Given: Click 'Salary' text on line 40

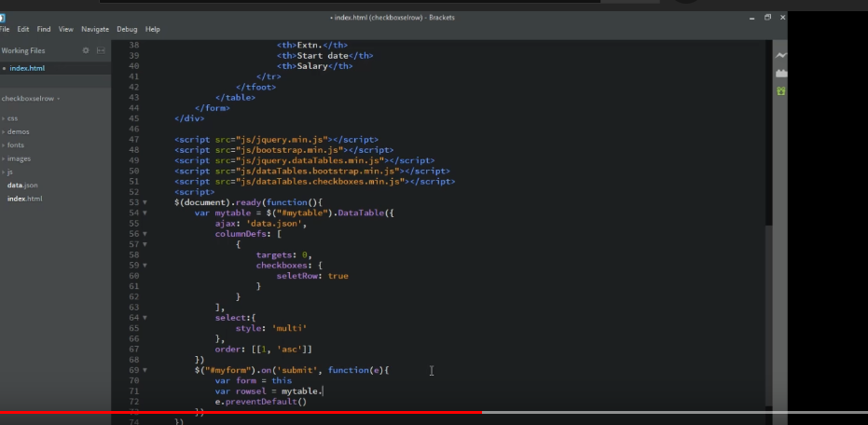Looking at the screenshot, I should coord(312,66).
